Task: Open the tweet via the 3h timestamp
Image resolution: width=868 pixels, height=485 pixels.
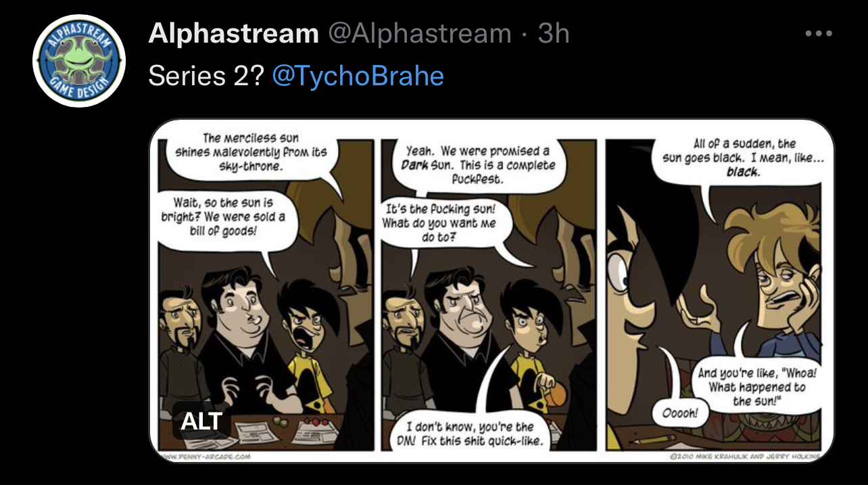Action: (554, 34)
